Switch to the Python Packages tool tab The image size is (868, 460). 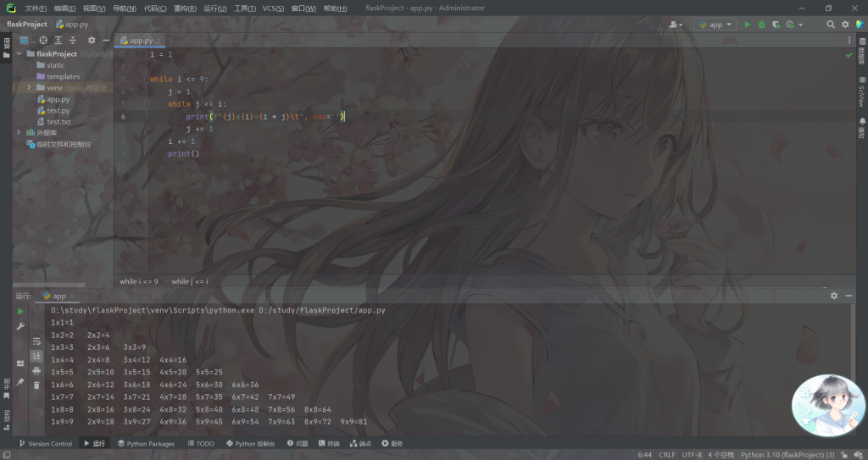click(x=146, y=443)
